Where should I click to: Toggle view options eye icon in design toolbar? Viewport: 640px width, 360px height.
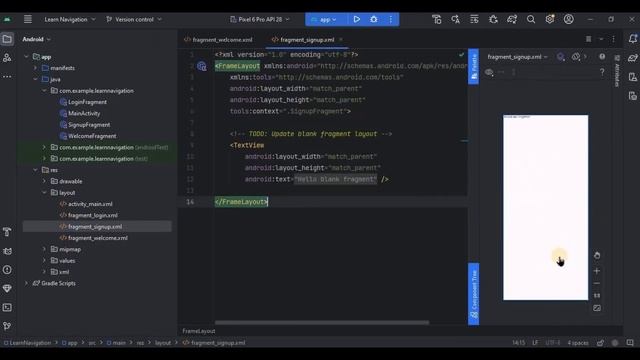point(489,72)
